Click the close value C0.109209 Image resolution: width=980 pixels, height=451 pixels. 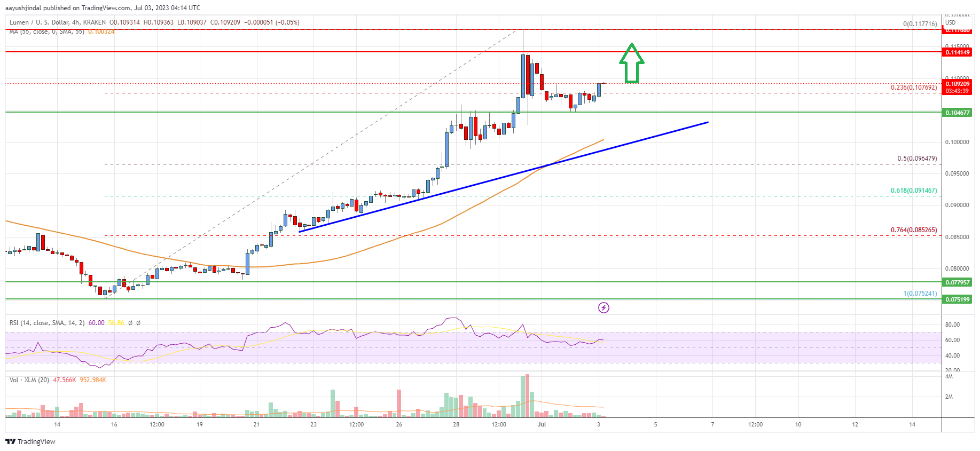coord(225,22)
